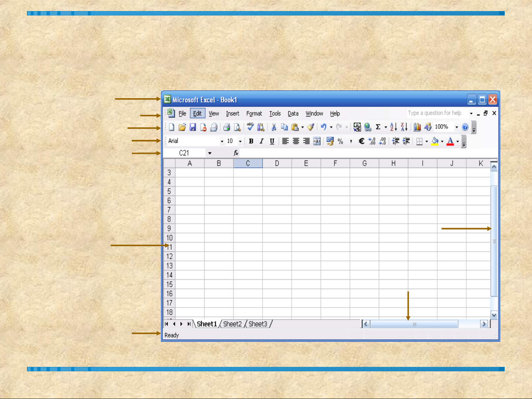The image size is (532, 399).
Task: Open the 100% zoom dropdown
Action: (x=457, y=127)
